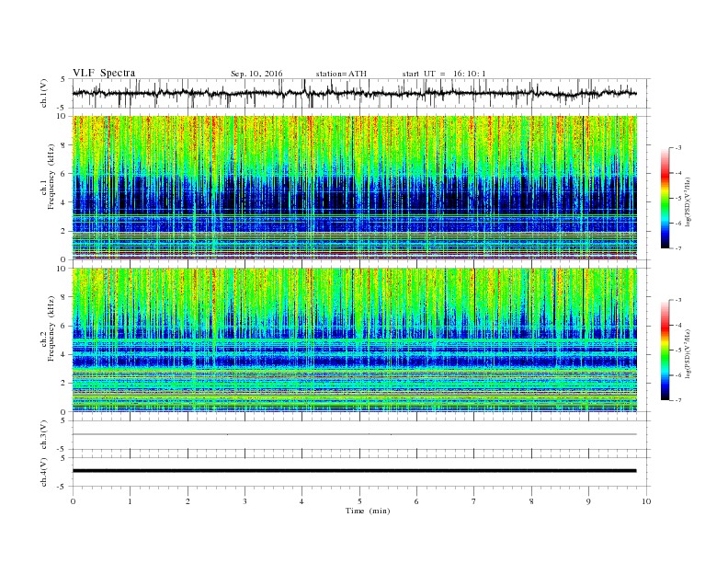This screenshot has width=728, height=563.
Task: Click the "station=ATH" header label
Action: coord(341,74)
